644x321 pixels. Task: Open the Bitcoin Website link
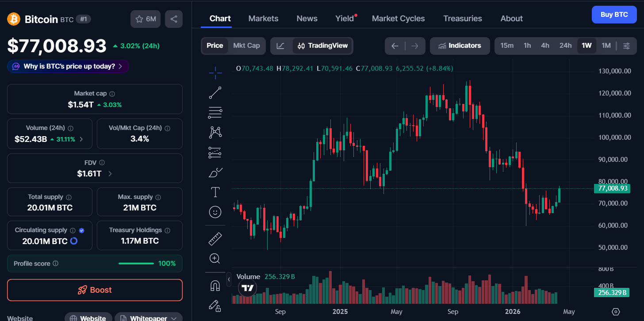coord(88,317)
